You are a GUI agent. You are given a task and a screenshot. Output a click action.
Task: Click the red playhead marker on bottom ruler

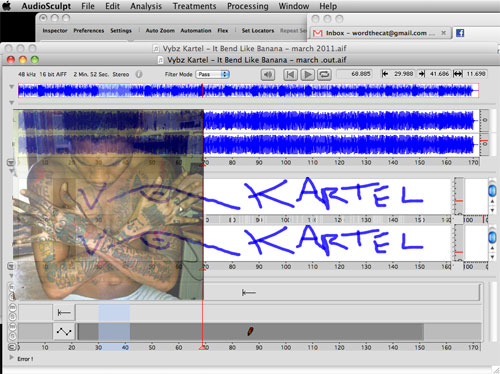tap(202, 348)
